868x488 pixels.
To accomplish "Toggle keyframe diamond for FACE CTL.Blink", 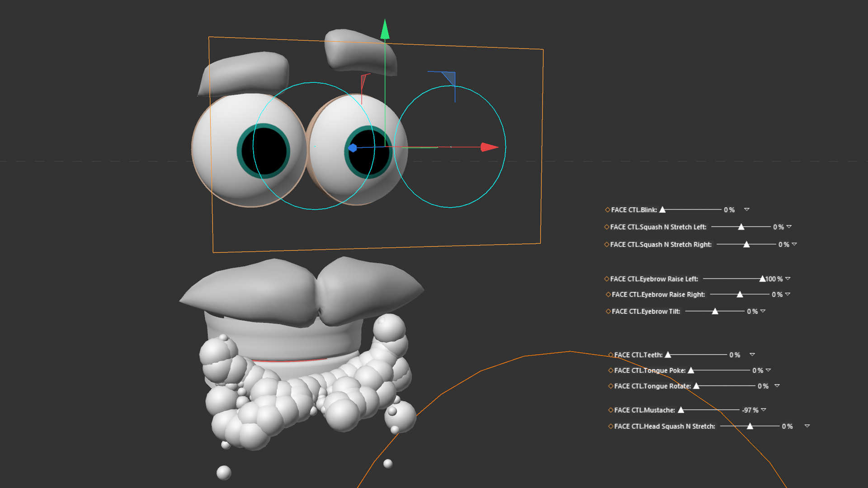I will tap(608, 210).
